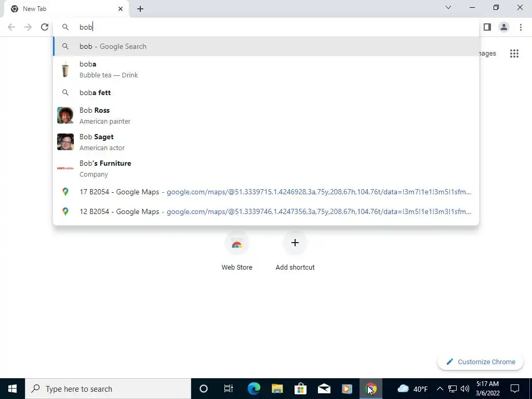532x399 pixels.
Task: Open the volume speaker tray icon
Action: click(465, 389)
